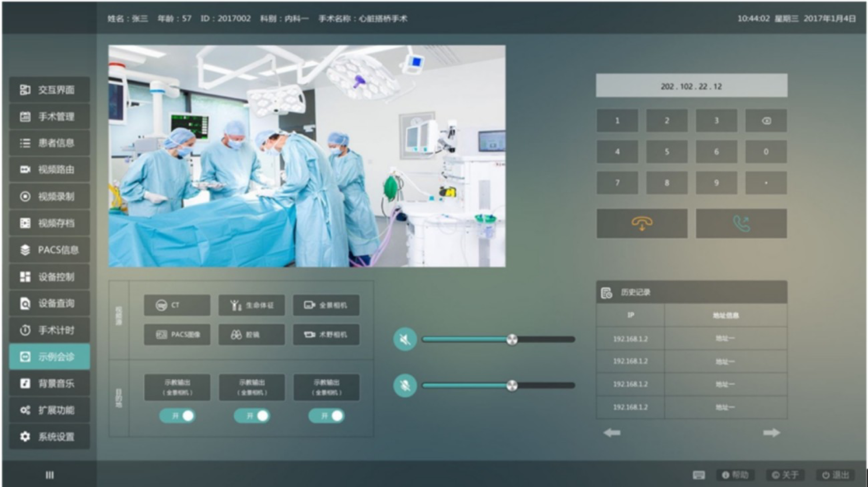The height and width of the screenshot is (487, 868).
Task: Open 系统设置 in the sidebar menu
Action: coord(49,437)
